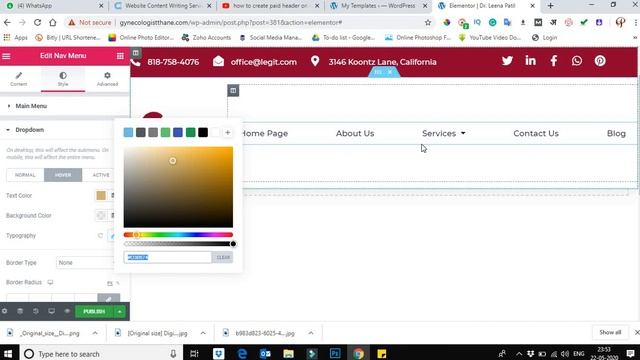Click Preview Changes eye icon
The image size is (640, 360).
(x=67, y=311)
